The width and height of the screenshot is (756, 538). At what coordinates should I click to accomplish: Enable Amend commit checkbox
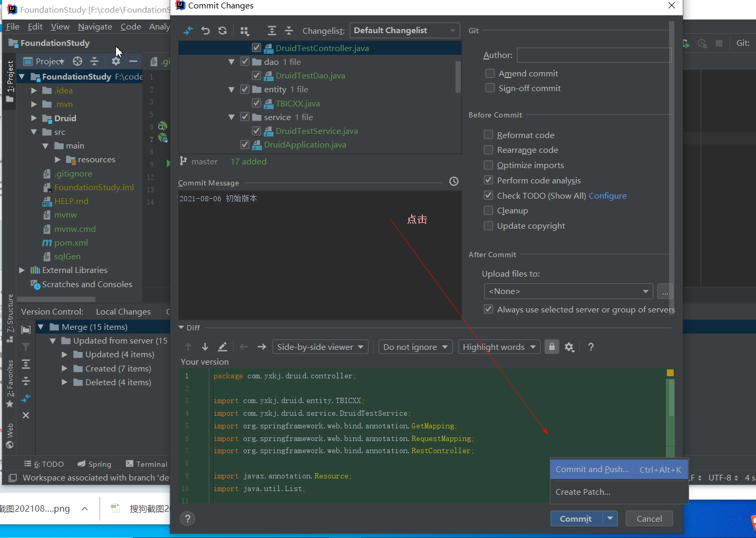(490, 73)
